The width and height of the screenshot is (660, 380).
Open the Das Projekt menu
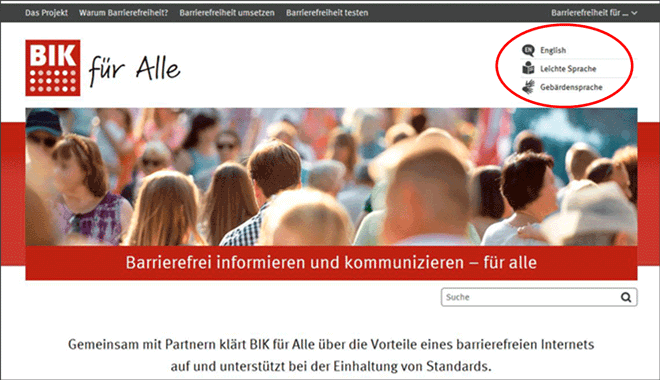pyautogui.click(x=46, y=13)
